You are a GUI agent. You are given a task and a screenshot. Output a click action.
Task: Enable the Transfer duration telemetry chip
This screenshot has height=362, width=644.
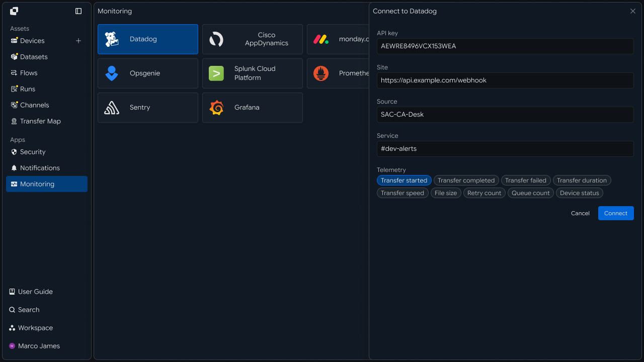click(x=582, y=180)
